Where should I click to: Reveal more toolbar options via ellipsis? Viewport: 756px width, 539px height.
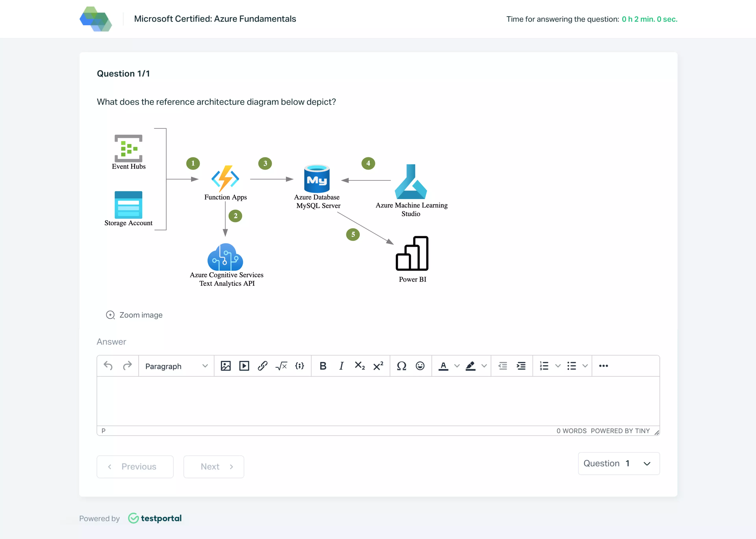[x=603, y=366]
